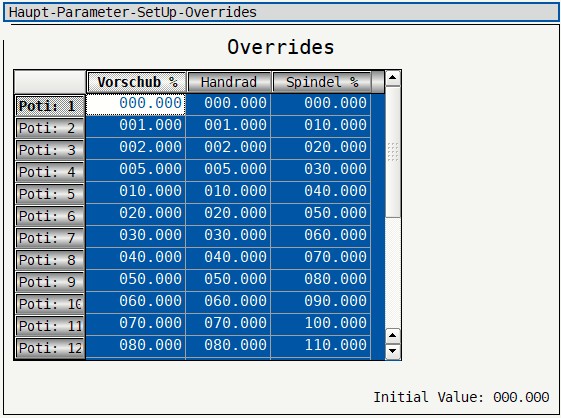Select Spindel value in Poti 1 row

click(x=321, y=104)
